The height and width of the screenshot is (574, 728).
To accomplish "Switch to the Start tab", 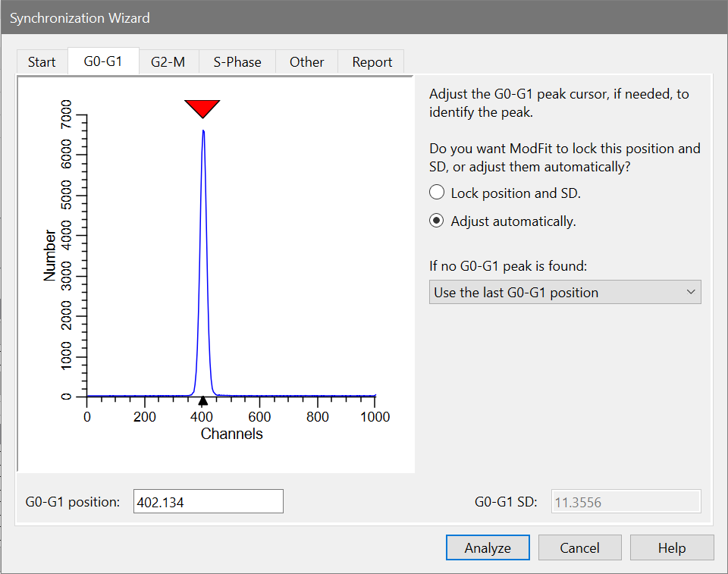I will tap(42, 61).
